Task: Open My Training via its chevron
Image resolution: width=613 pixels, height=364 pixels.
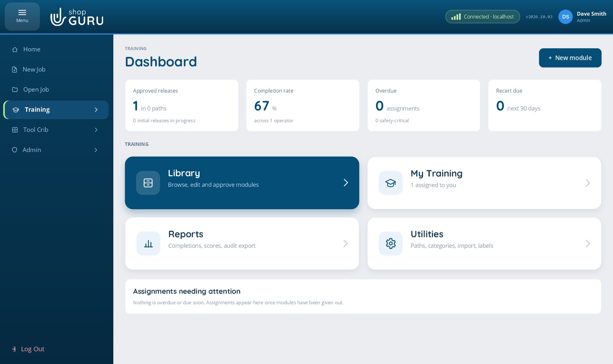Action: click(588, 183)
